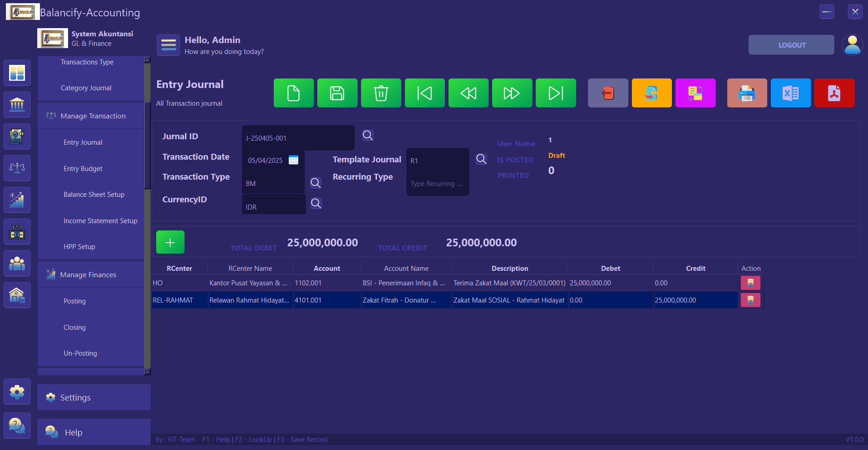The image size is (868, 450).
Task: Open the Transaction Type lookup
Action: pos(316,183)
